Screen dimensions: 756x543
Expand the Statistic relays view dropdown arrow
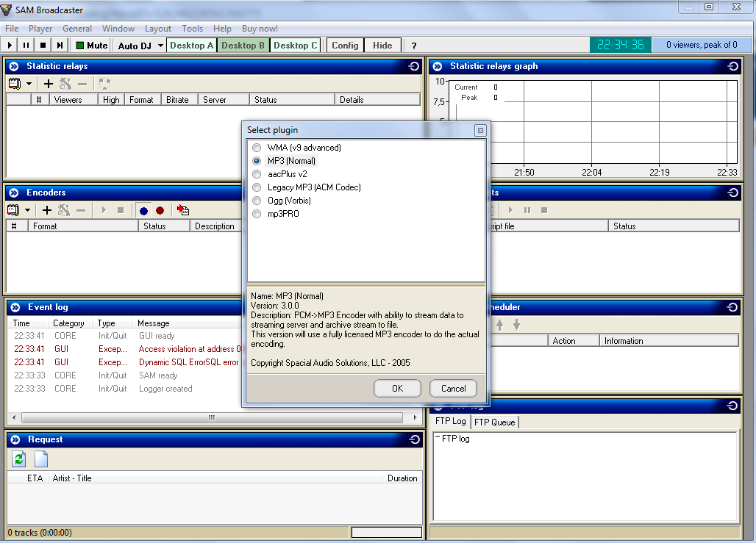pos(29,84)
